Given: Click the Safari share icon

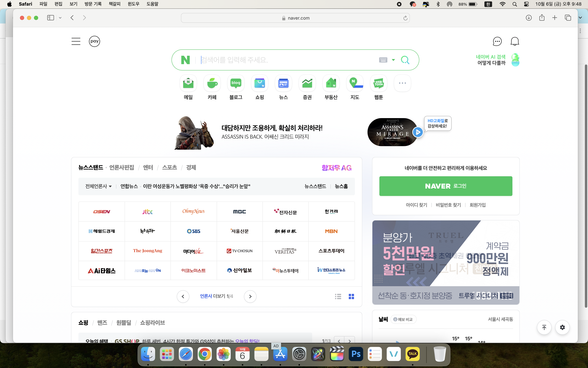Looking at the screenshot, I should [542, 18].
